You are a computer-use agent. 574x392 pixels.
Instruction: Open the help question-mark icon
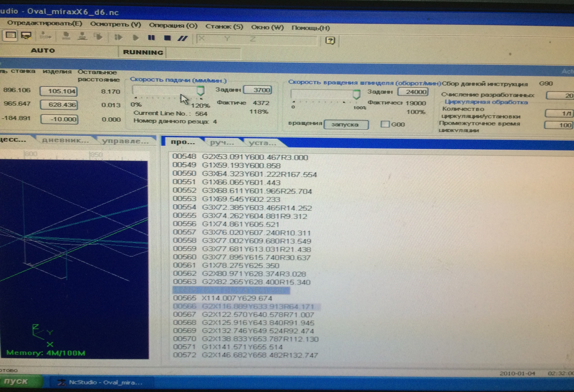330,40
